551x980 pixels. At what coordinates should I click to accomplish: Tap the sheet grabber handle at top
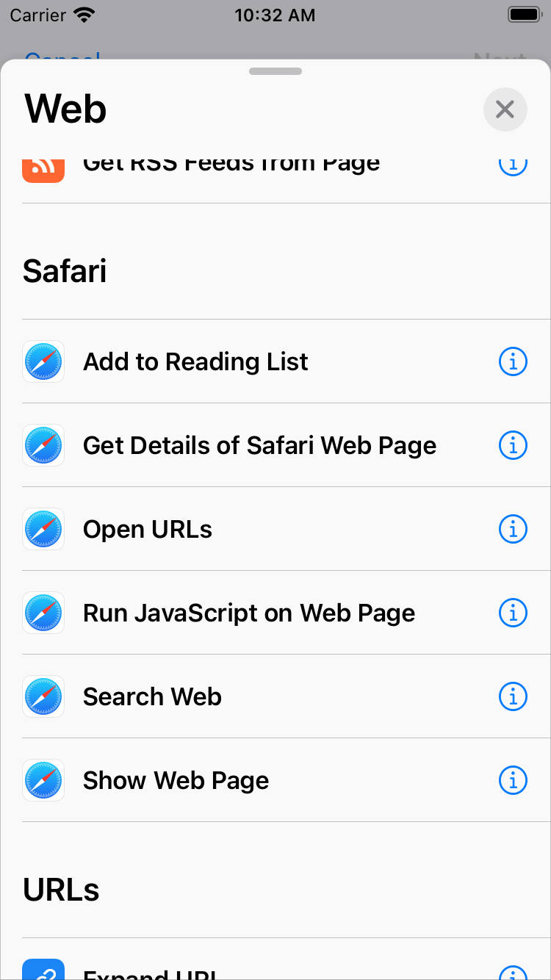[x=275, y=71]
